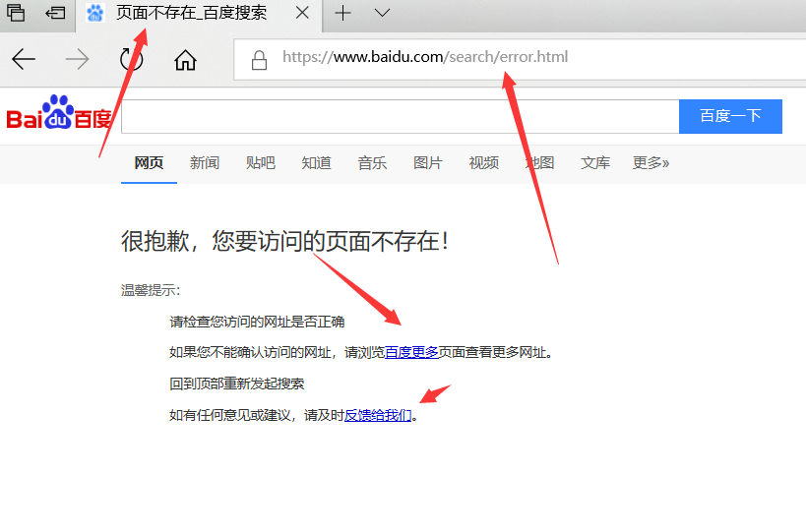
Task: Open the tabs you've set aside icon
Action: [16, 13]
